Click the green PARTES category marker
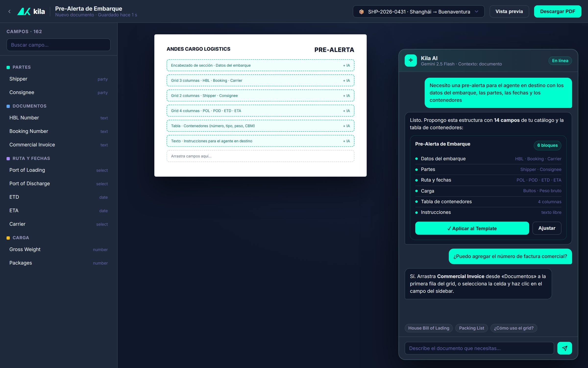Viewport: 588px width, 368px height. click(8, 67)
